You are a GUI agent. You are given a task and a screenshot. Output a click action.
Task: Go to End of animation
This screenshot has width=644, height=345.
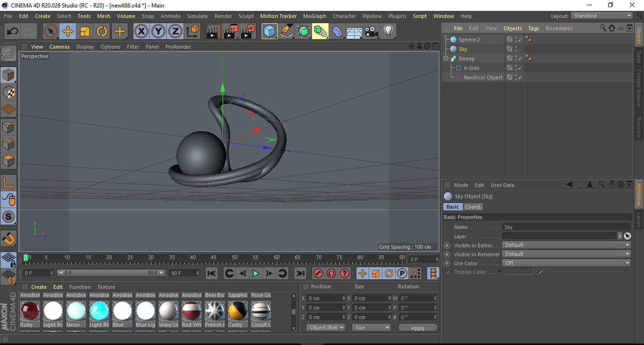(300, 273)
